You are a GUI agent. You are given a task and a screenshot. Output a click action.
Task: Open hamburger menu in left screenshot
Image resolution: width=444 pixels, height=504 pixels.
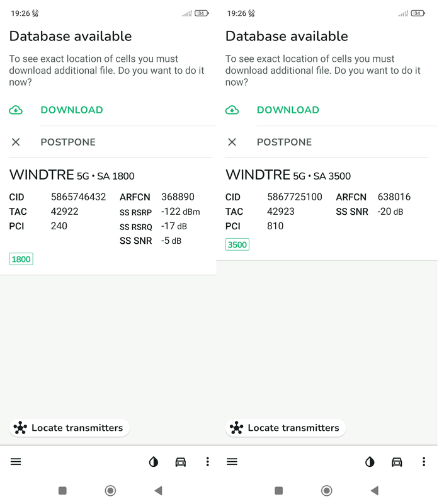(16, 462)
